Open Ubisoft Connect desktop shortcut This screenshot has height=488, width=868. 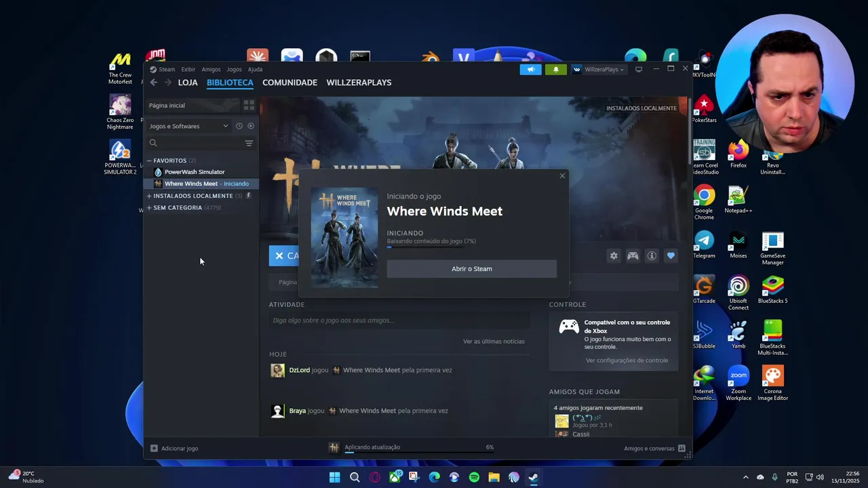pyautogui.click(x=738, y=293)
